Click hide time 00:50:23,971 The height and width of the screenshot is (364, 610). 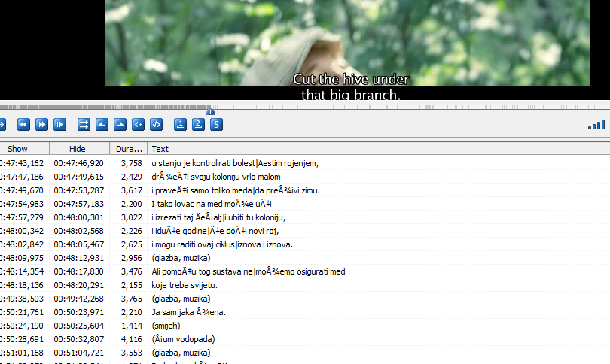79,313
